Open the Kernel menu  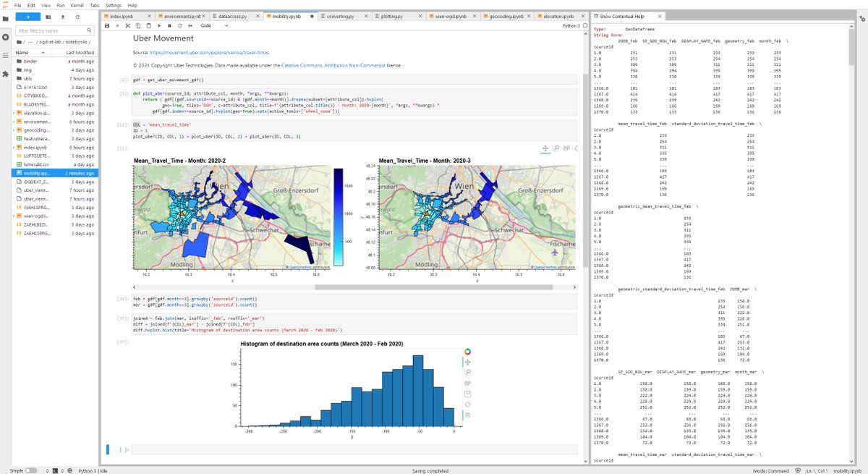77,5
